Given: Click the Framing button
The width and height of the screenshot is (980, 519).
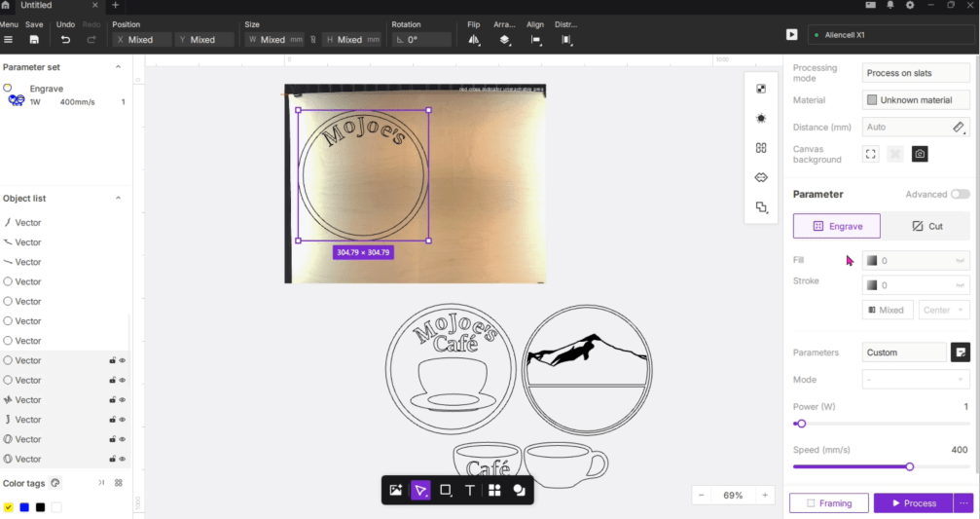Looking at the screenshot, I should (828, 503).
